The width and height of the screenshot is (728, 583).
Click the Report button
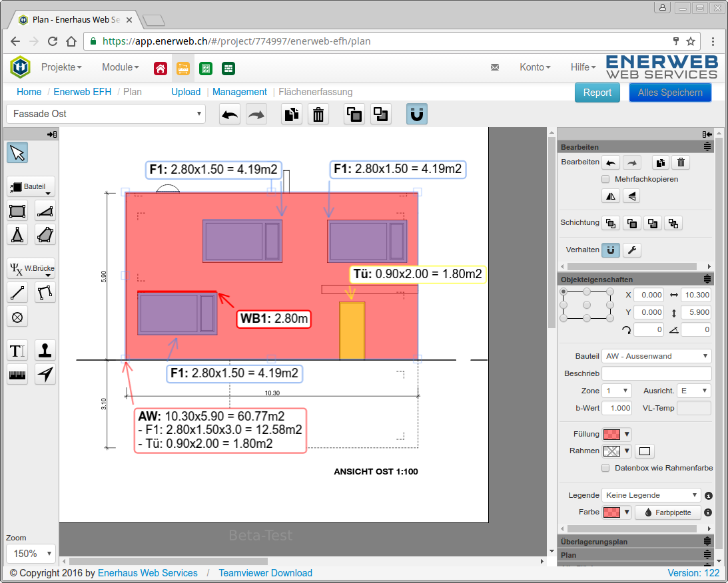[x=597, y=93]
